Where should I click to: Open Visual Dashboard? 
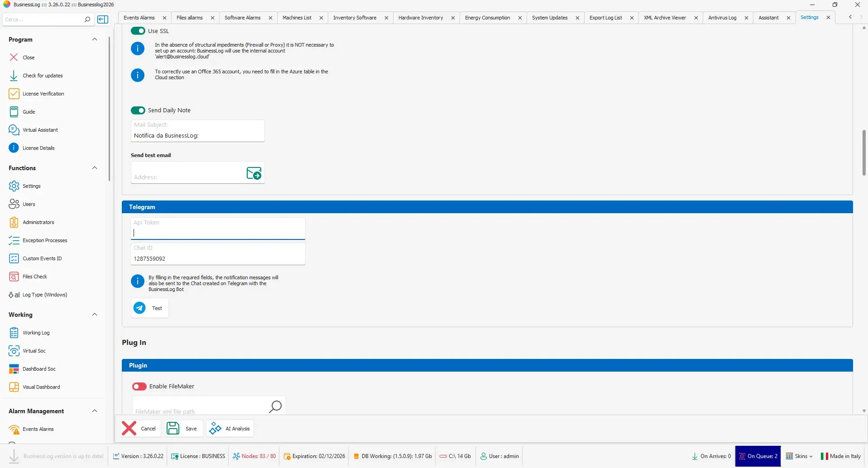pos(41,387)
